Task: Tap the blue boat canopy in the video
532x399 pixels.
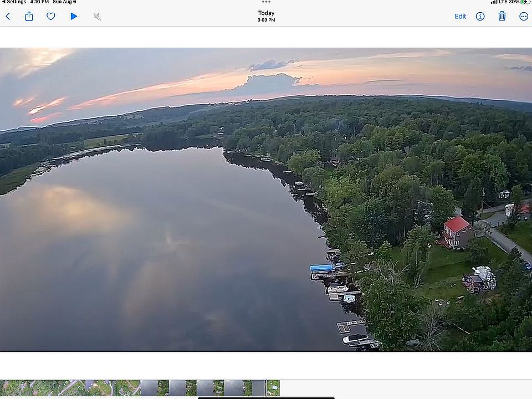Action: coord(322,268)
